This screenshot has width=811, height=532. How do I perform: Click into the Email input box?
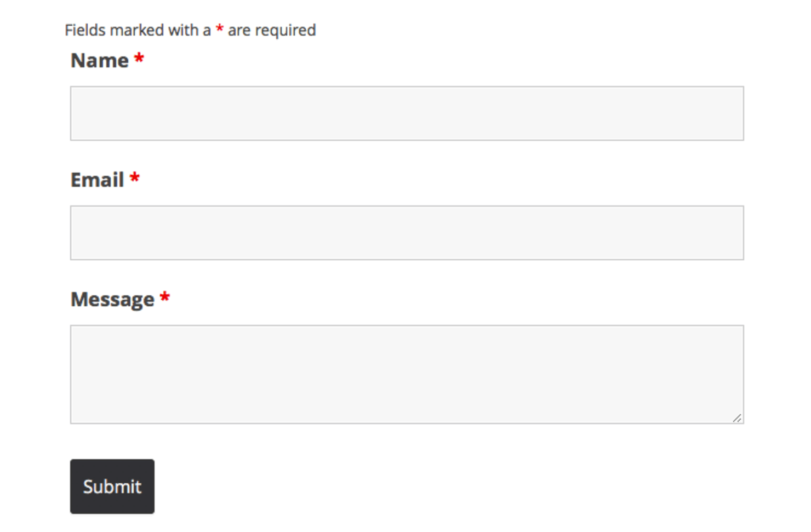tap(407, 233)
